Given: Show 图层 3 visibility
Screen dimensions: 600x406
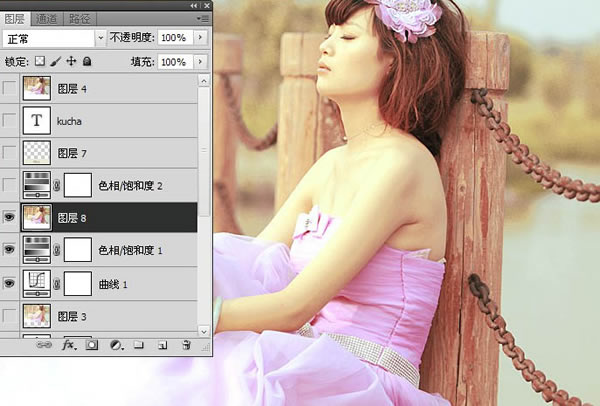Looking at the screenshot, I should 9,316.
